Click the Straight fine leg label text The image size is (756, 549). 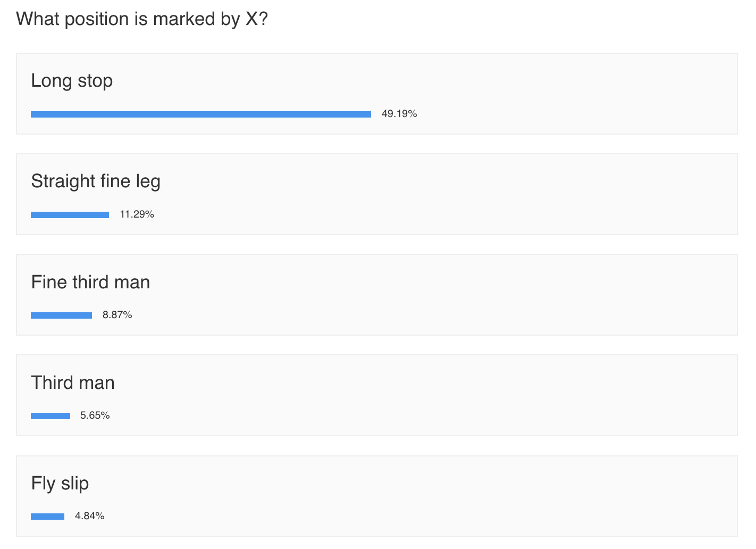(x=96, y=181)
